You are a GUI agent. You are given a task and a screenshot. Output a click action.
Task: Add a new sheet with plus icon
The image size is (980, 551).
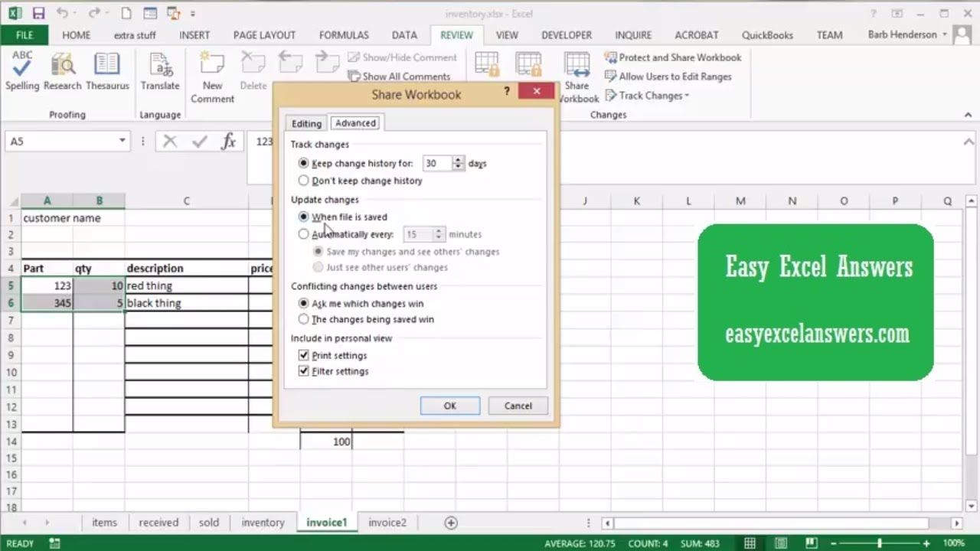pos(451,523)
